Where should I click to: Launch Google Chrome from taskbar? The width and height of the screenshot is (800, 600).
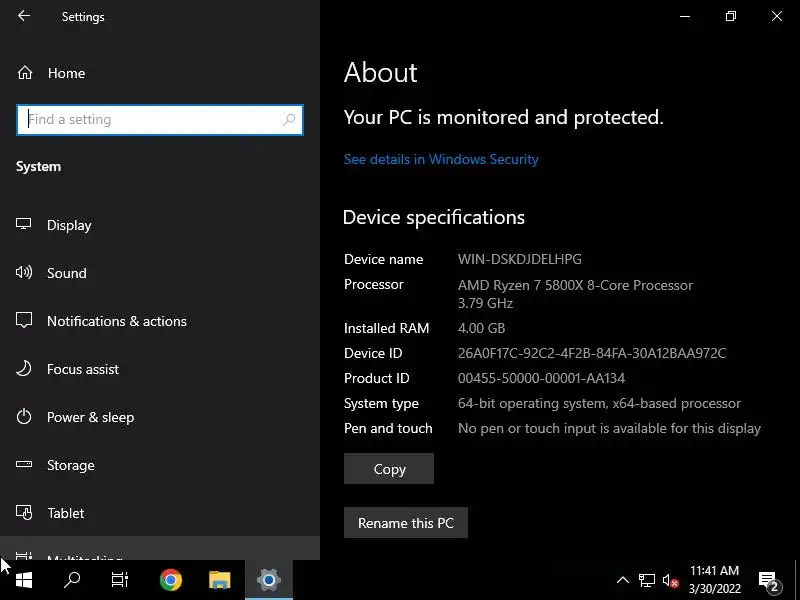click(170, 580)
